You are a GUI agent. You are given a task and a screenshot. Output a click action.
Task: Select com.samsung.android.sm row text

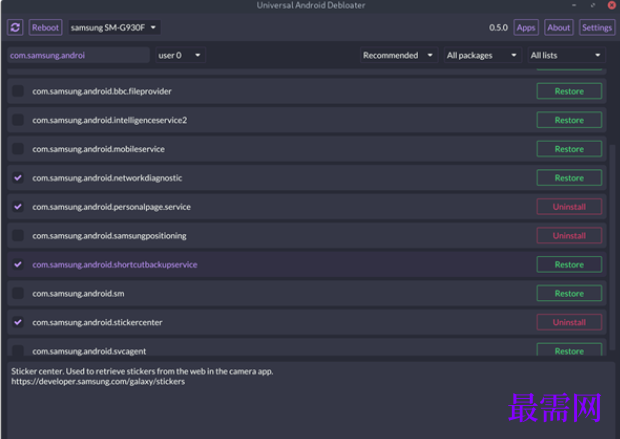(78, 293)
